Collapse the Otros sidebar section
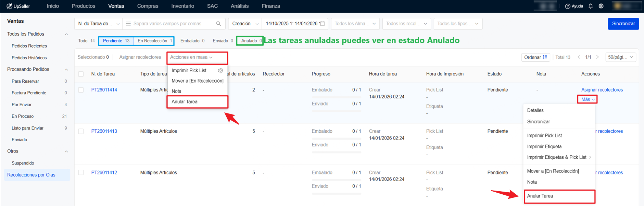Viewport: 644px width, 206px height. point(66,152)
